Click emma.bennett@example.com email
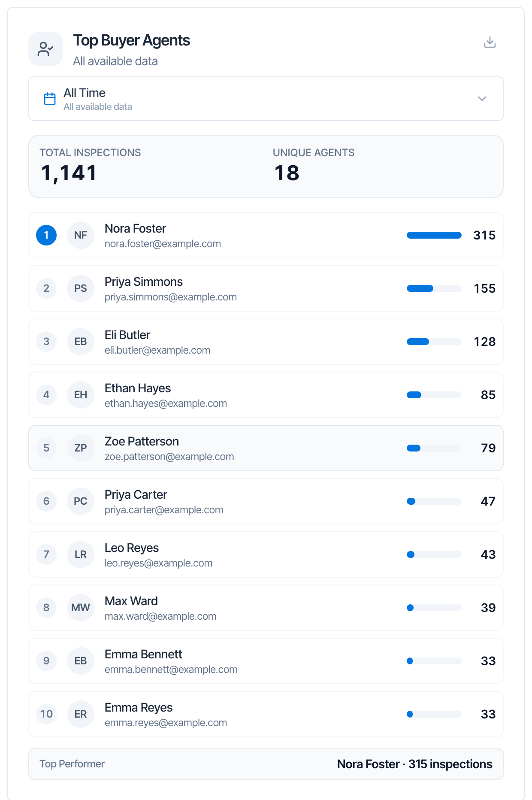532x800 pixels. pyautogui.click(x=171, y=670)
